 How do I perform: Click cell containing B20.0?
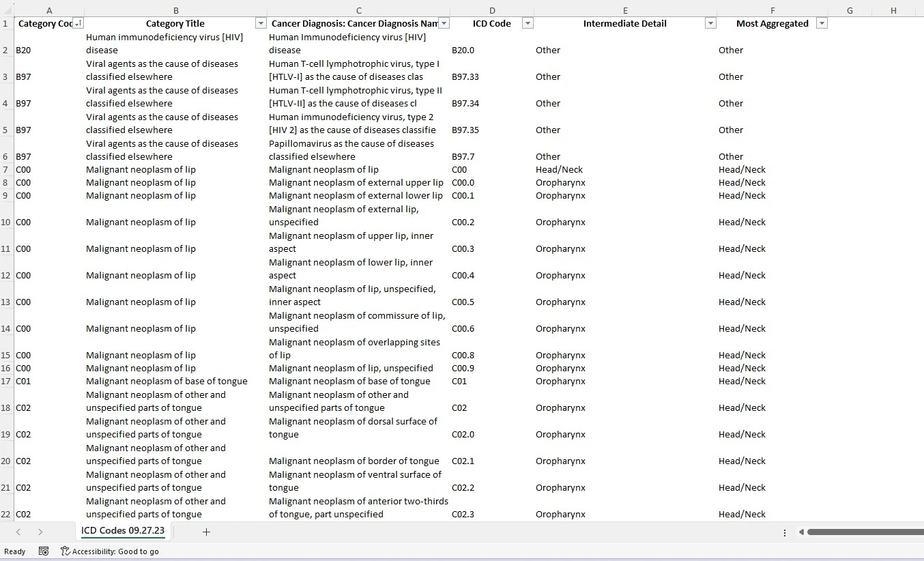492,44
